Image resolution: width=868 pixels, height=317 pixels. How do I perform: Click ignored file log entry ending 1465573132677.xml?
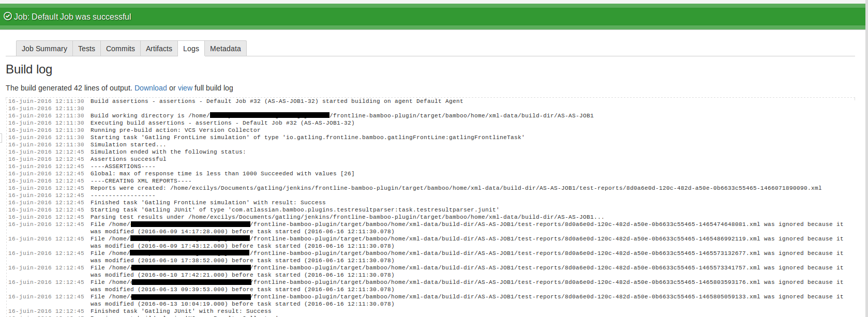(467, 257)
